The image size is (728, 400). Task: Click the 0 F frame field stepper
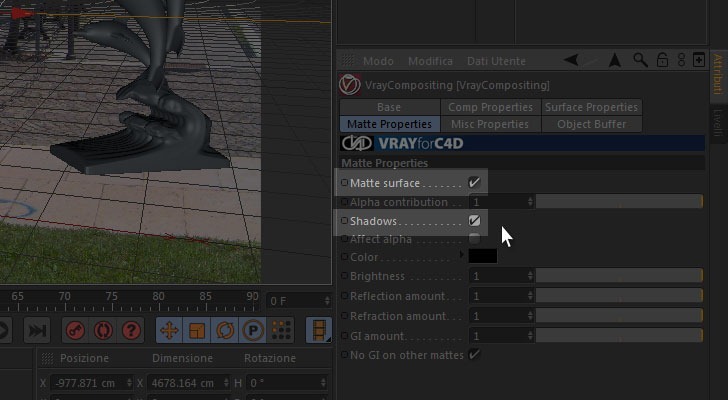(327, 301)
